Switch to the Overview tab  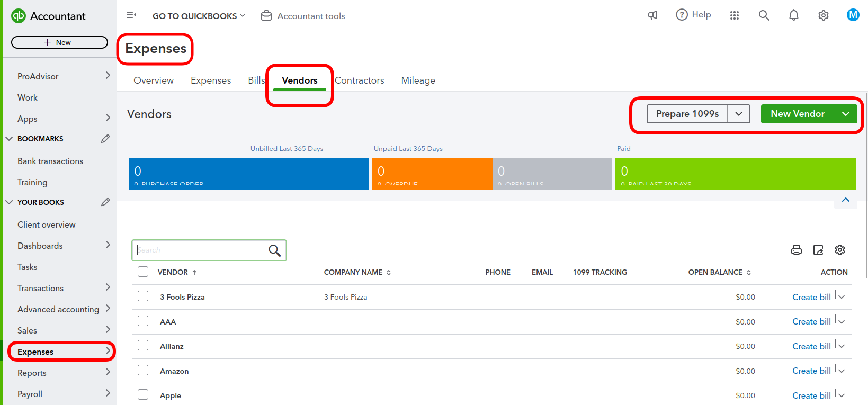154,80
